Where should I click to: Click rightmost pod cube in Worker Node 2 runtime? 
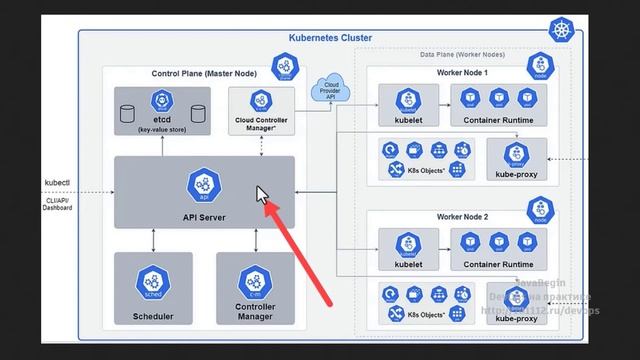(x=527, y=242)
